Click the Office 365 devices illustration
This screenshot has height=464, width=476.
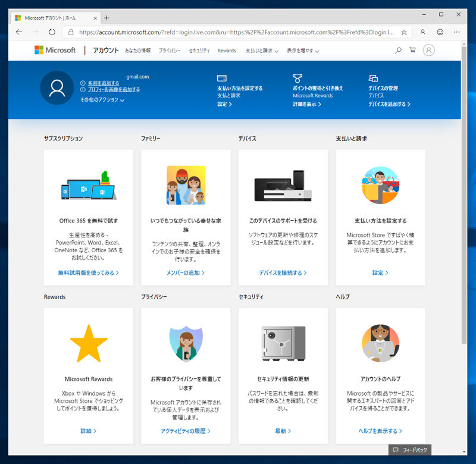[89, 186]
